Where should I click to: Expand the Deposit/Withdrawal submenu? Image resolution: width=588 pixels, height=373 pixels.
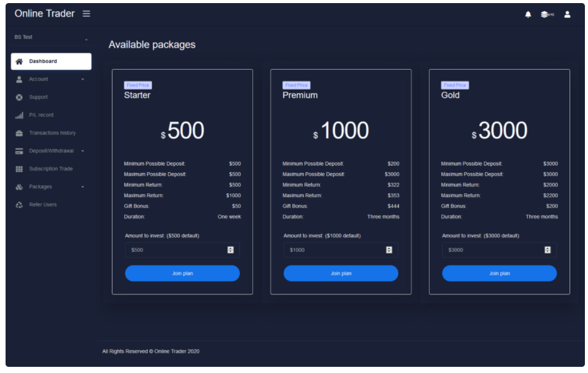click(x=51, y=151)
